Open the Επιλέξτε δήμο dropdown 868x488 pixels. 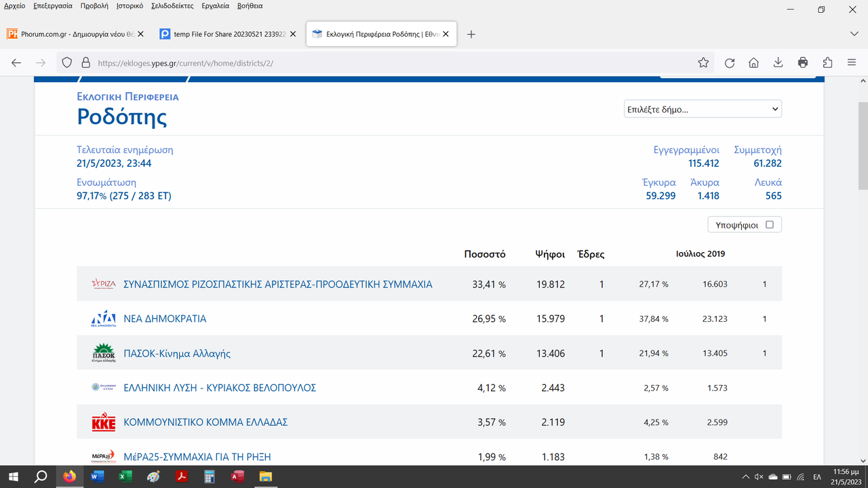coord(703,109)
